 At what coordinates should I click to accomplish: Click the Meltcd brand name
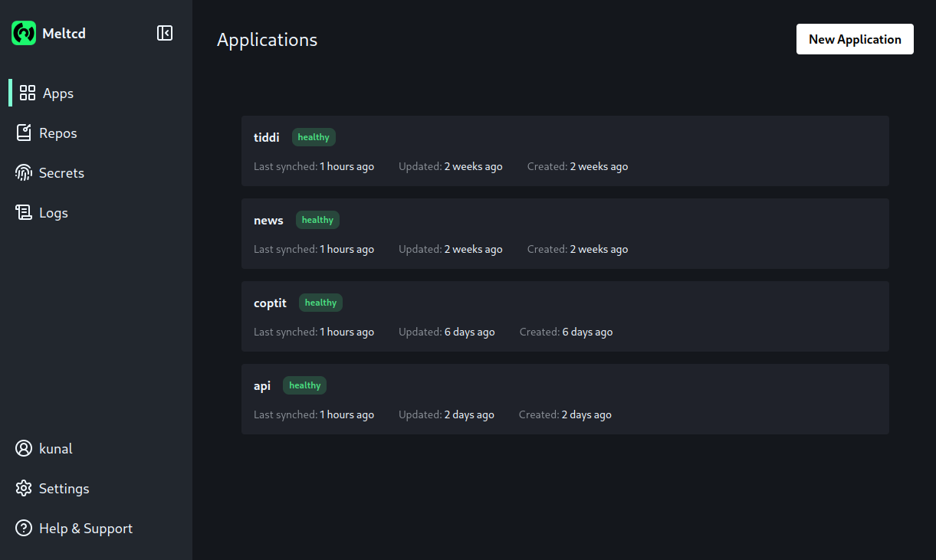pyautogui.click(x=64, y=34)
